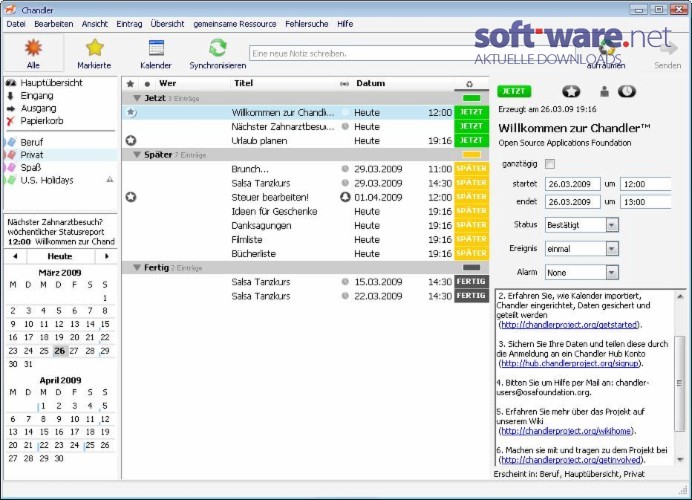This screenshot has width=692, height=500.
Task: Collapse the Jetzt section
Action: point(137,98)
